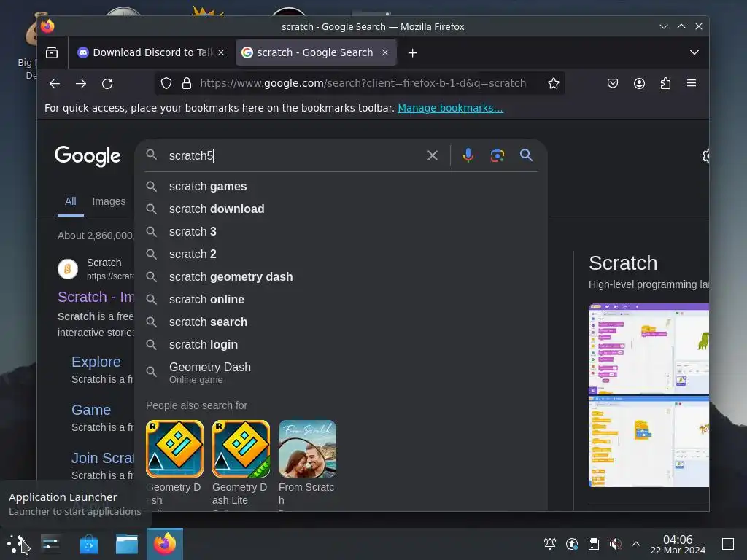Screen dimensions: 747x560
Task: Clear the search box with X
Action: pyautogui.click(x=432, y=155)
